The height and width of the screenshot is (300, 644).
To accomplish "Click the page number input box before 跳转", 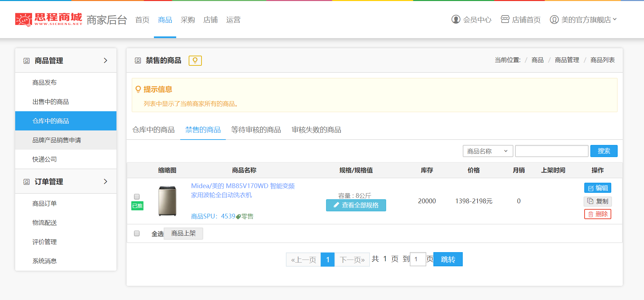I will tap(418, 259).
